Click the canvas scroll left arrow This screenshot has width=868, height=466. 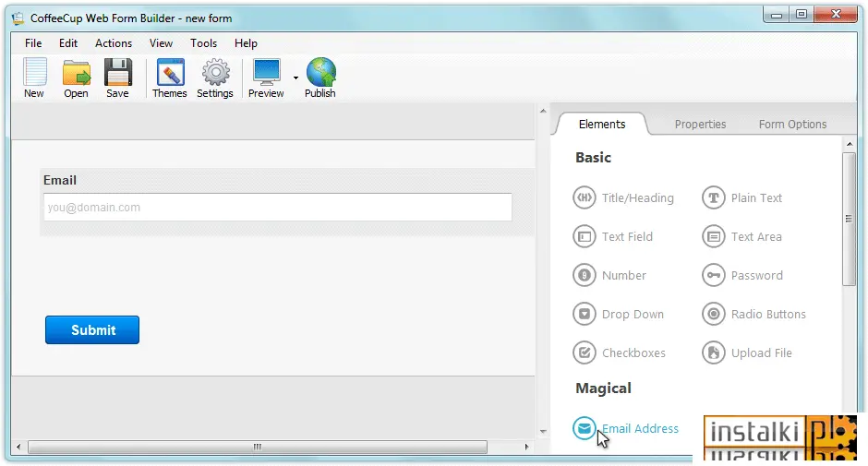coord(18,447)
